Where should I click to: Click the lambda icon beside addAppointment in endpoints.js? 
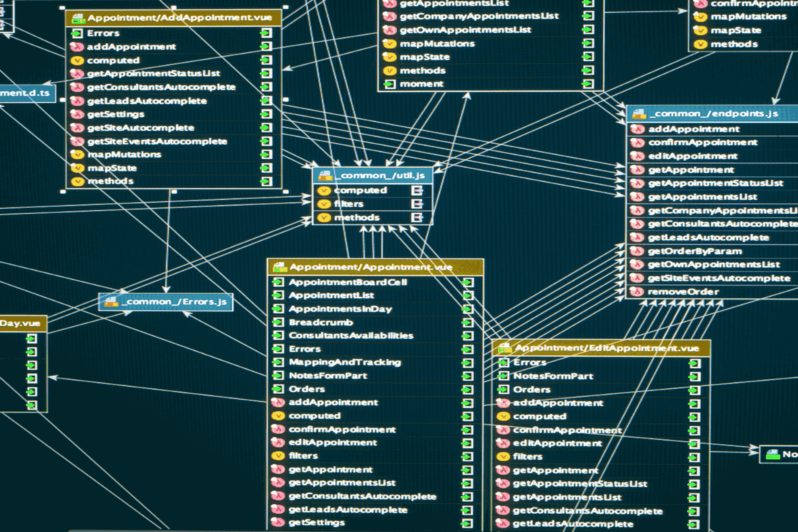[637, 129]
